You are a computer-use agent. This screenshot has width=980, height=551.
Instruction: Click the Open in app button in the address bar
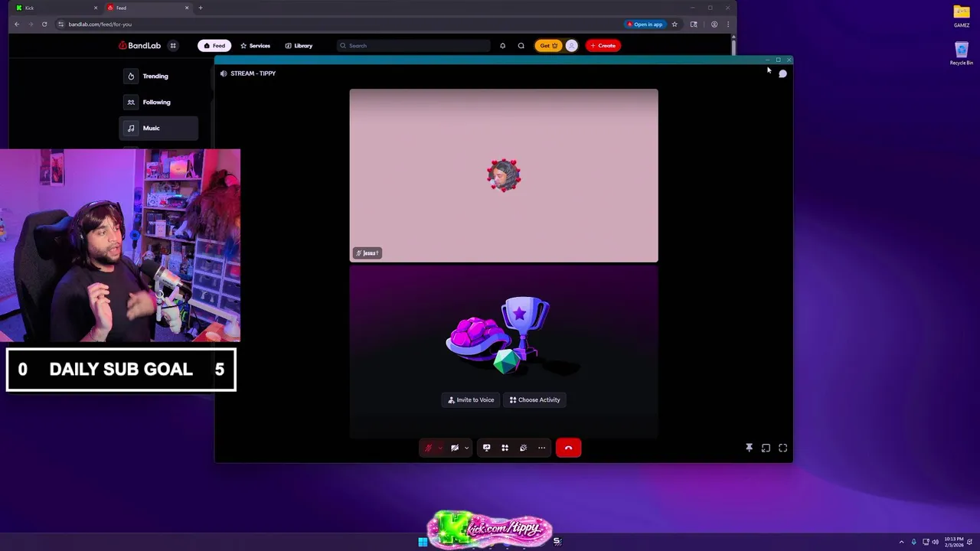click(x=645, y=24)
